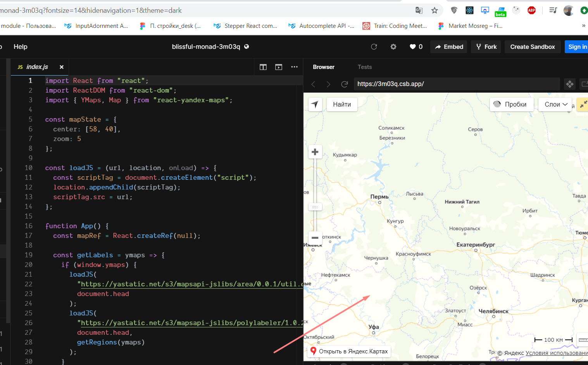Image resolution: width=588 pixels, height=365 pixels.
Task: Expand hidden bookmarks with the chevron
Action: [x=583, y=26]
